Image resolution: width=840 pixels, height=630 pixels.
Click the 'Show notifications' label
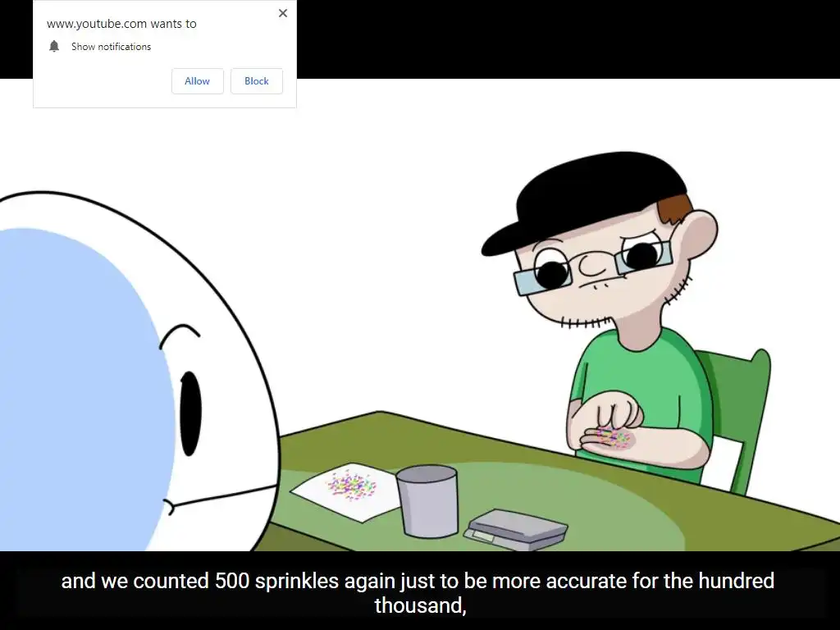click(112, 47)
